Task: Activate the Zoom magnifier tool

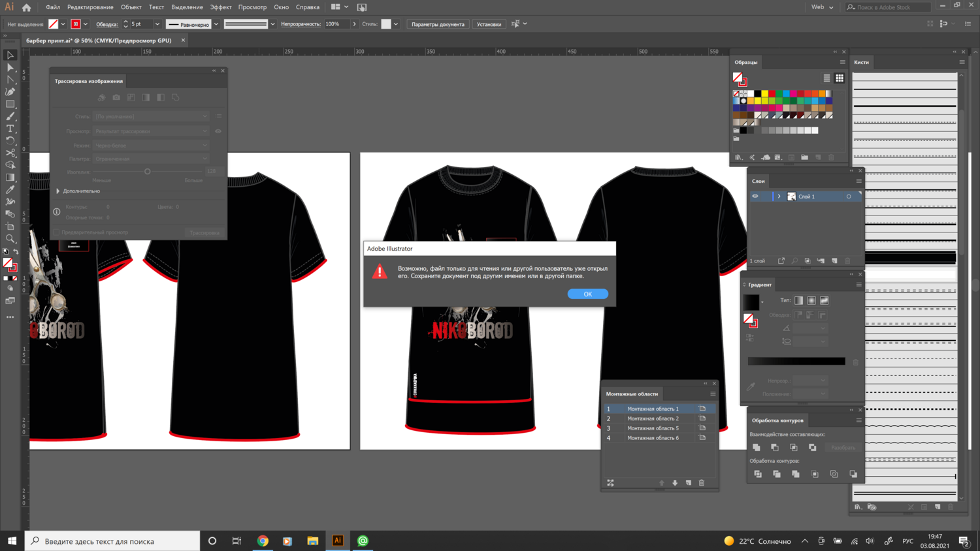Action: click(10, 239)
